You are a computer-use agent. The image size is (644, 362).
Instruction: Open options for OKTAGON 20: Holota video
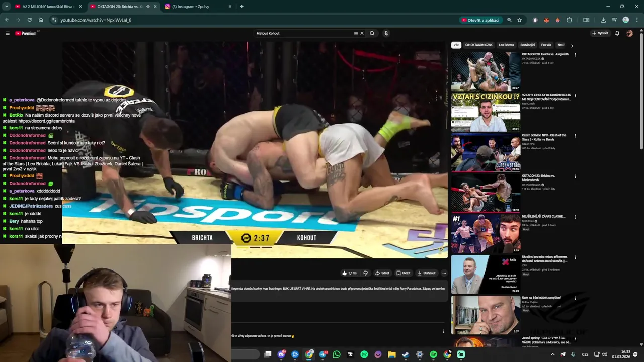(x=575, y=55)
